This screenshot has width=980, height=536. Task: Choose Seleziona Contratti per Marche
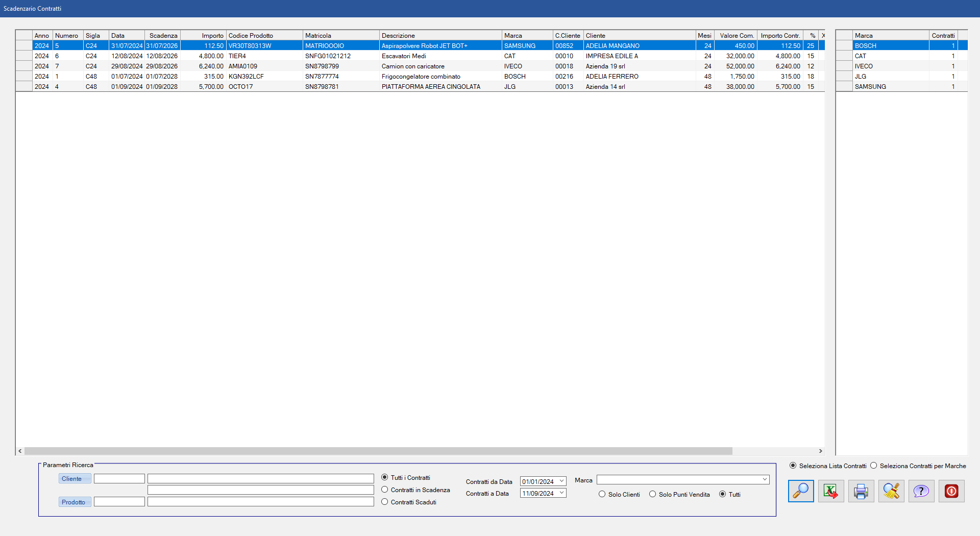click(x=874, y=466)
